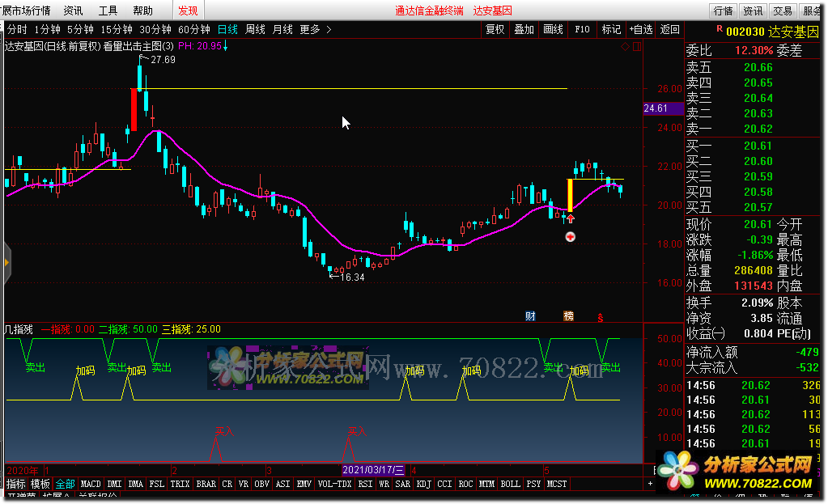Open the 资讯 menu
Image resolution: width=828 pixels, height=504 pixels.
[x=73, y=11]
